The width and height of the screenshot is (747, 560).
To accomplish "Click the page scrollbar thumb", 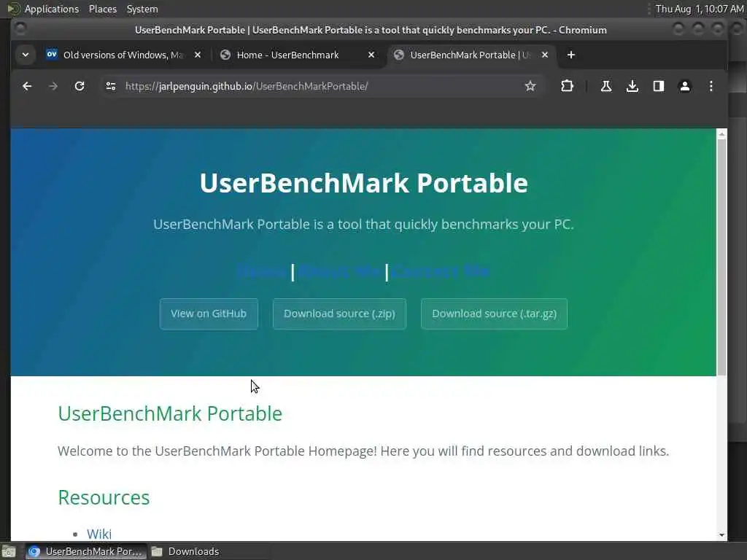I will pyautogui.click(x=721, y=257).
